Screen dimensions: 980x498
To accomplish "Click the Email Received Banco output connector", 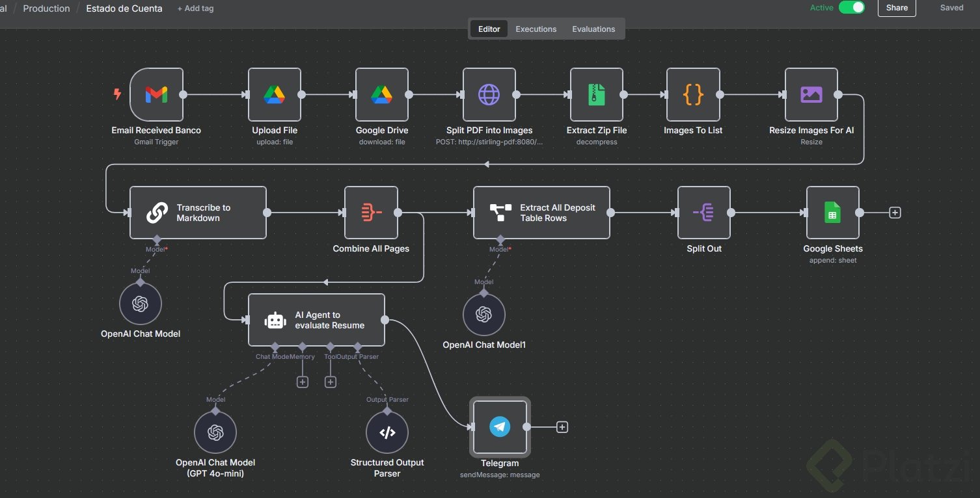I will (184, 94).
